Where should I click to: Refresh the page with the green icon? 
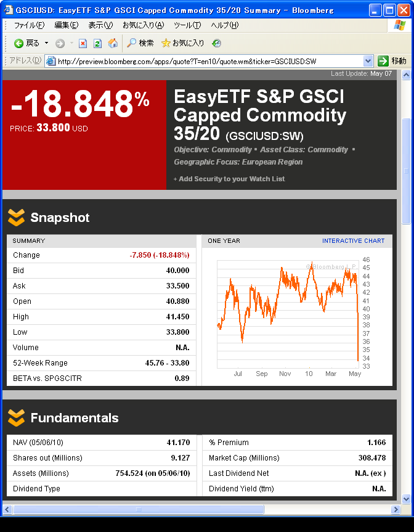(x=98, y=43)
